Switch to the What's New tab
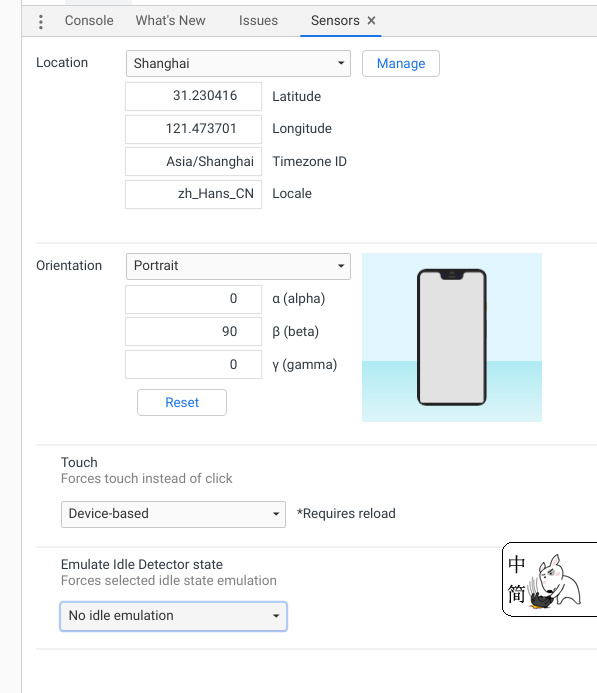 coord(170,20)
